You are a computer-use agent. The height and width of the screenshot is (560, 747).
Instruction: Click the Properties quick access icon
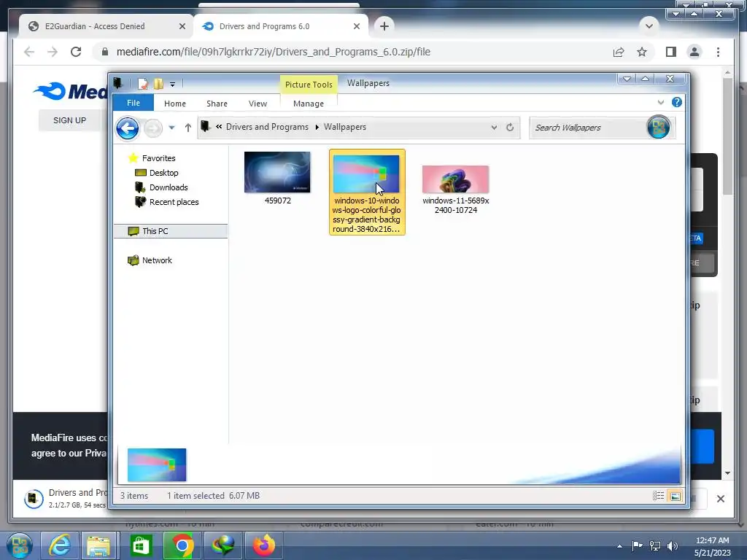tap(142, 84)
